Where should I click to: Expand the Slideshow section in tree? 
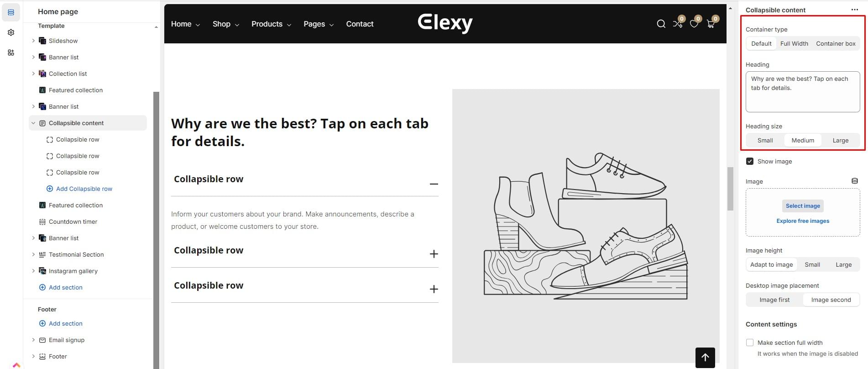pos(33,41)
